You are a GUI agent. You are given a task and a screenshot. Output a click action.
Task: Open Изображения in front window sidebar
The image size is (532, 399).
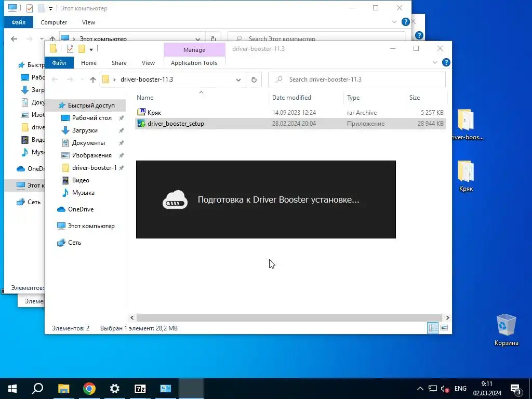click(x=91, y=155)
